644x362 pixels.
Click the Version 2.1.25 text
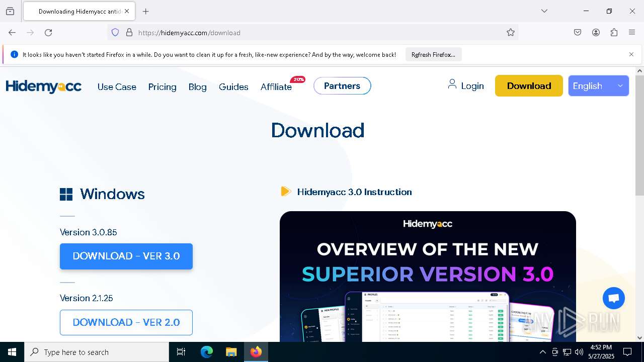[x=87, y=298]
